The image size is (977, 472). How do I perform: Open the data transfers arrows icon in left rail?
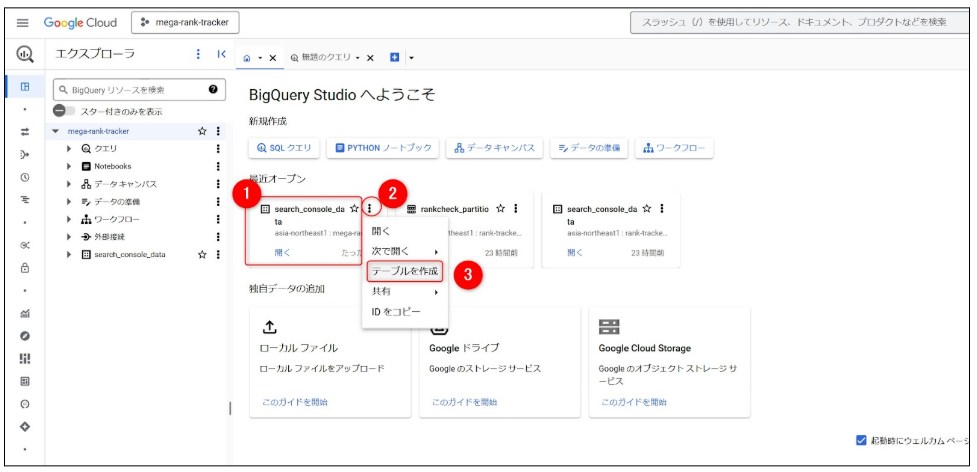(25, 132)
